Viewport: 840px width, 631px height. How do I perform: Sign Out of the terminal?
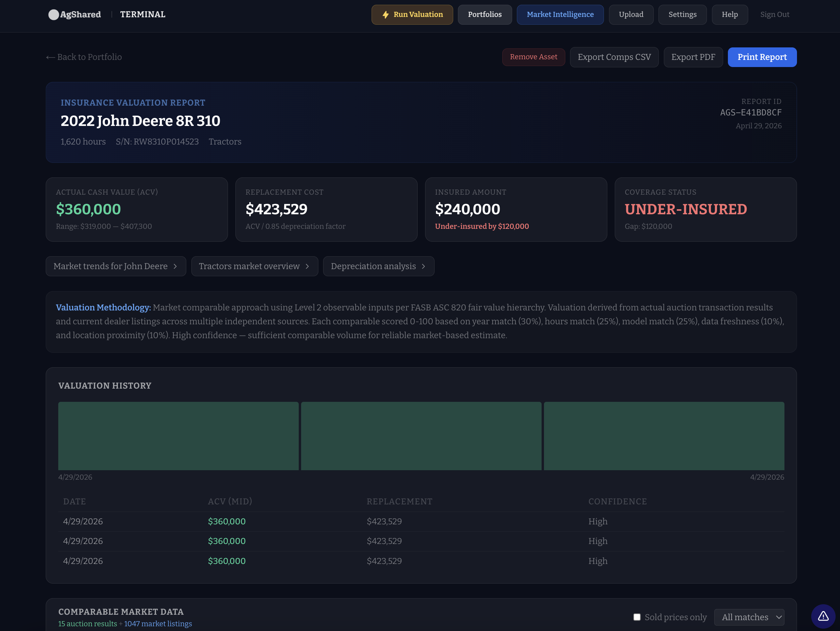pos(775,15)
